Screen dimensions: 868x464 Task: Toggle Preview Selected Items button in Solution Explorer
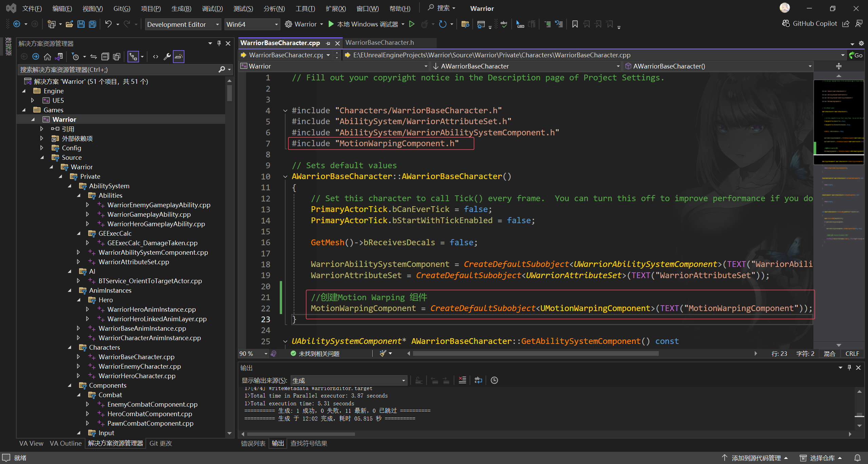(x=179, y=57)
